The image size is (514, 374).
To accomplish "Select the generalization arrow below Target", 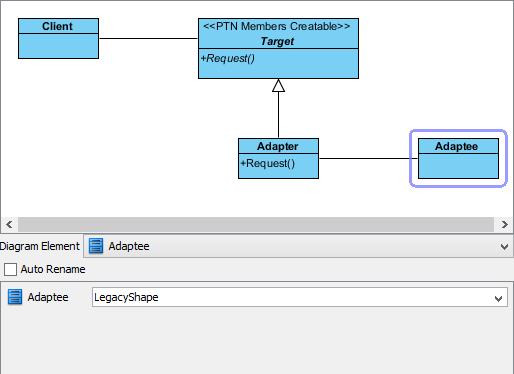I will (x=278, y=108).
